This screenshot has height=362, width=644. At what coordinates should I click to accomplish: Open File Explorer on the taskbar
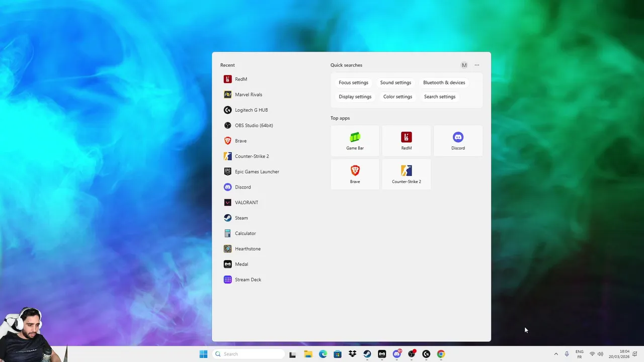(308, 354)
